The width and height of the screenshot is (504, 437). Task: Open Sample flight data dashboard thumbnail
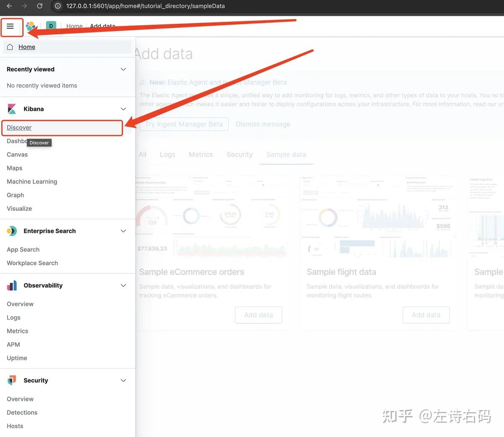(x=378, y=217)
